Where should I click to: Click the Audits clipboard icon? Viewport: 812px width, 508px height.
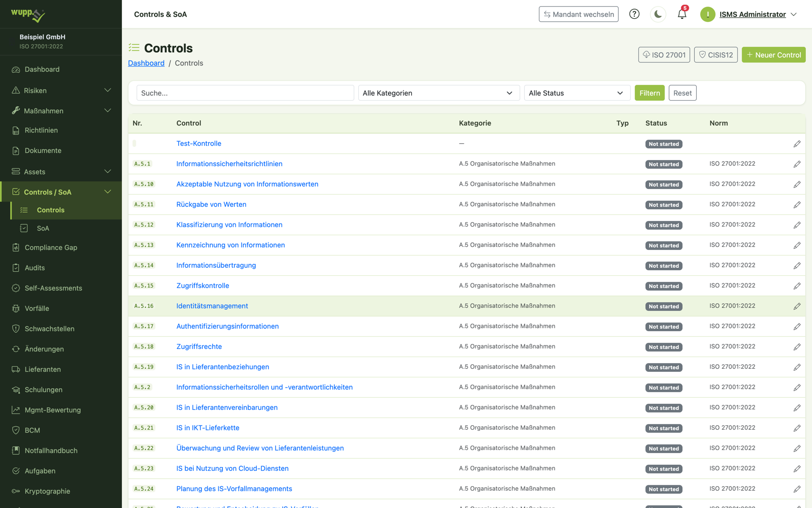point(16,268)
